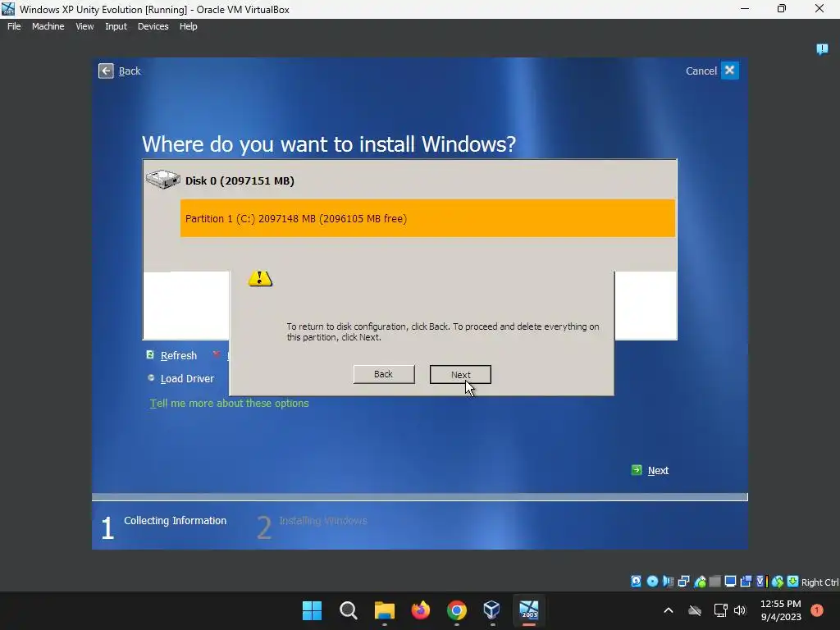Click the hard disk activity status icon
Viewport: 840px width, 630px height.
[636, 582]
